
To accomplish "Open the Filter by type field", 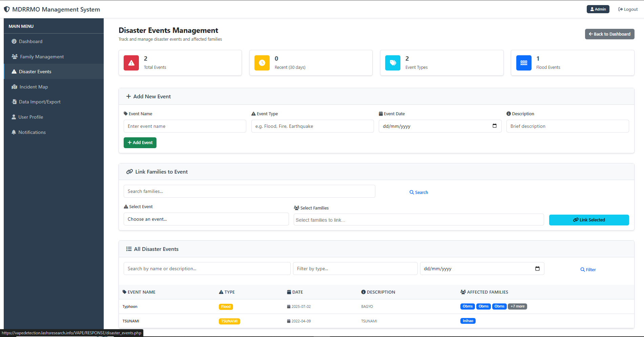I will click(355, 269).
